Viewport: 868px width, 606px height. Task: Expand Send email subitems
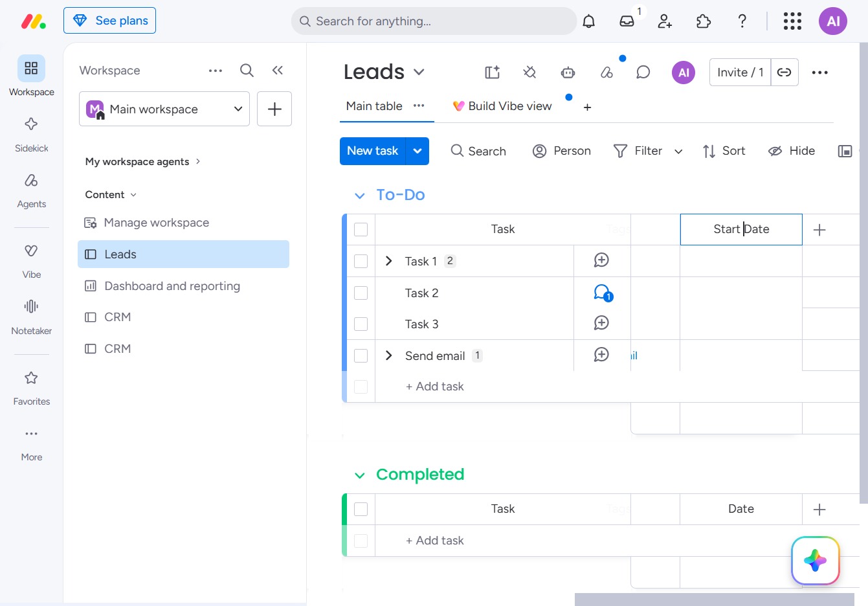(388, 355)
